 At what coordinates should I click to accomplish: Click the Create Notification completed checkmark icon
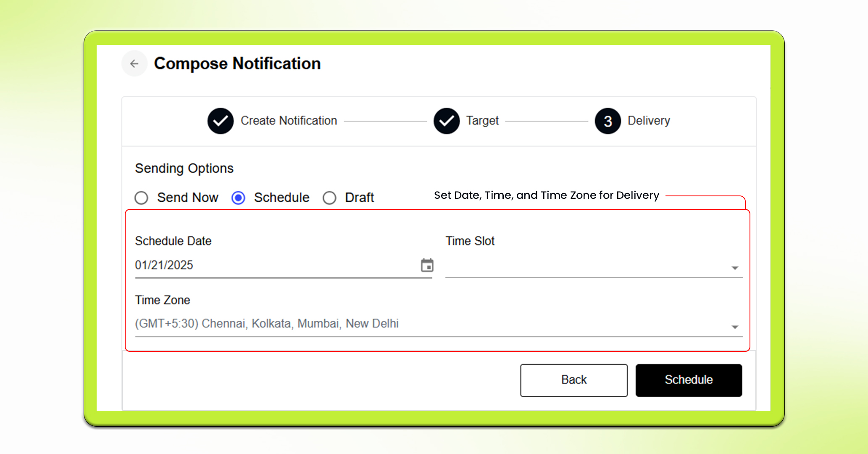pyautogui.click(x=220, y=121)
